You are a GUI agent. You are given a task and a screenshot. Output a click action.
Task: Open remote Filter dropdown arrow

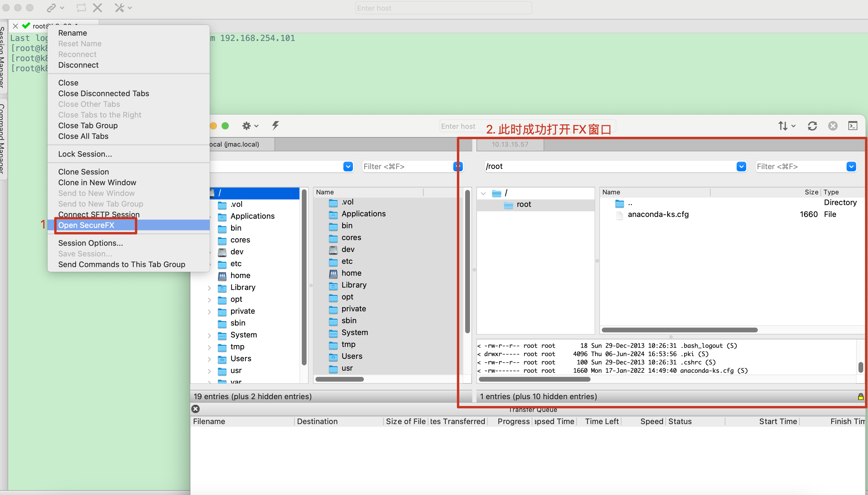click(x=851, y=166)
